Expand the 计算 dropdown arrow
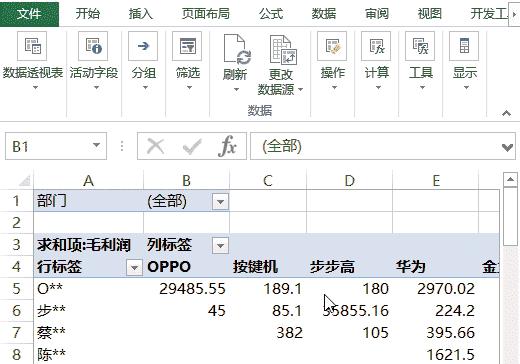 [x=378, y=88]
